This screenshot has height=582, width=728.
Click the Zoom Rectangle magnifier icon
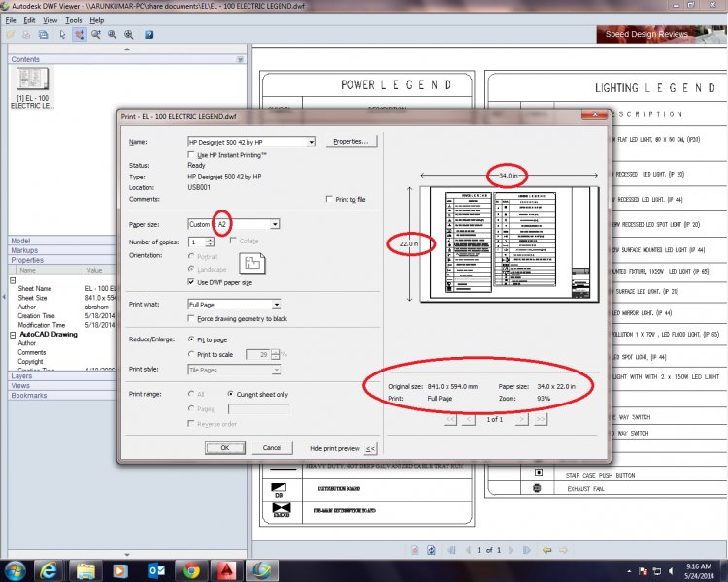click(113, 35)
